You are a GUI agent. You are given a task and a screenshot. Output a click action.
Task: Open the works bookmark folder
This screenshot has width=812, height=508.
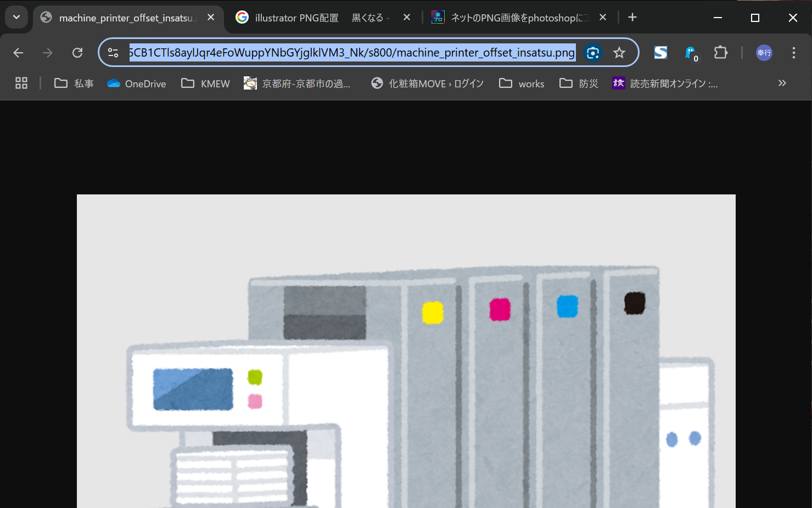pos(522,83)
